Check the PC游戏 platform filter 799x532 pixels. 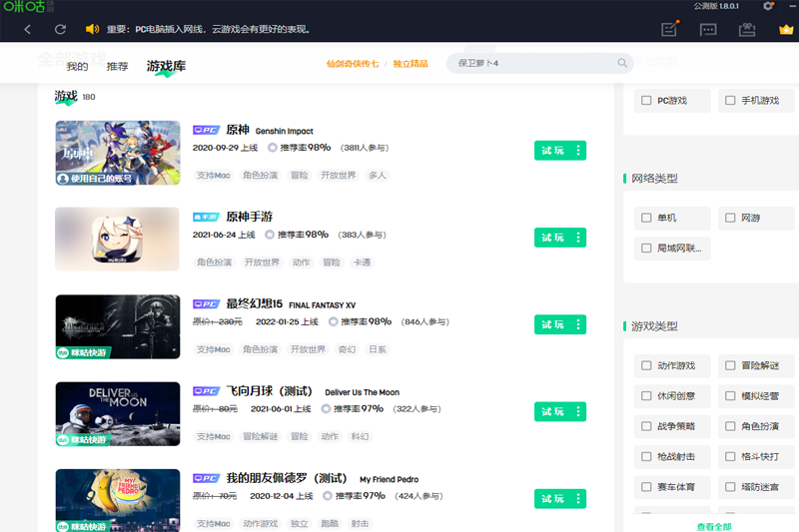tap(646, 100)
